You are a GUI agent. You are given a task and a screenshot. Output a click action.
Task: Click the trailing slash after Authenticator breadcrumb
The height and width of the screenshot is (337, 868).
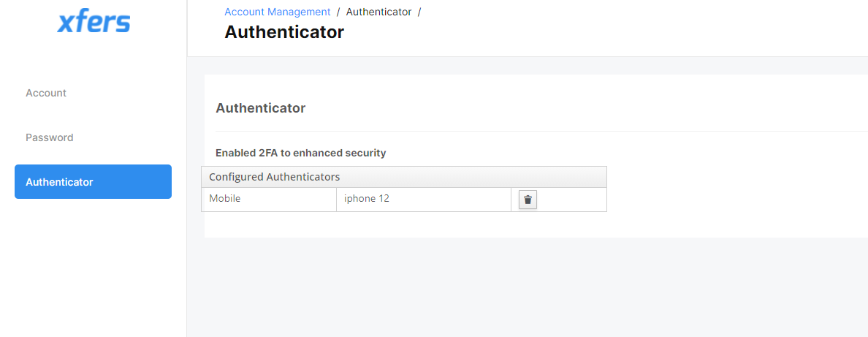click(419, 12)
